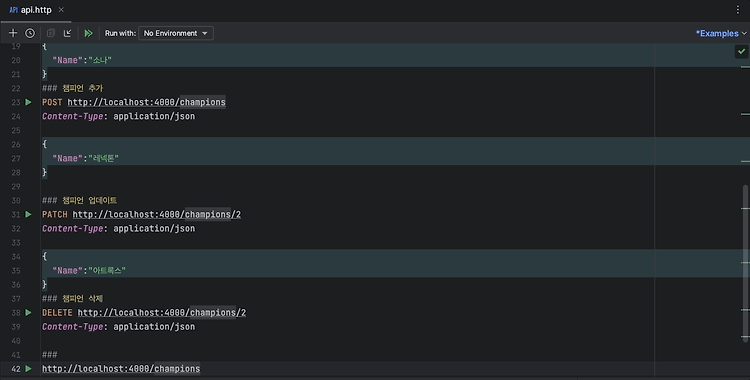Click the convert from cURL icon
The image size is (750, 380).
[x=51, y=33]
